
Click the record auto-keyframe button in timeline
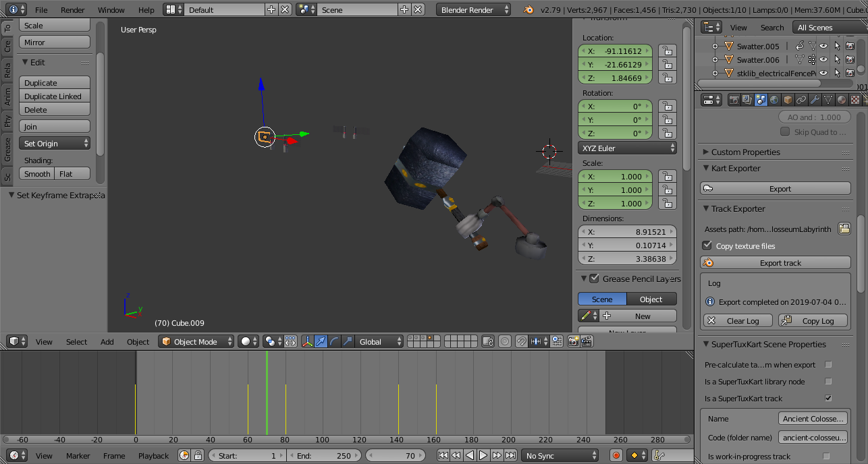(x=616, y=456)
